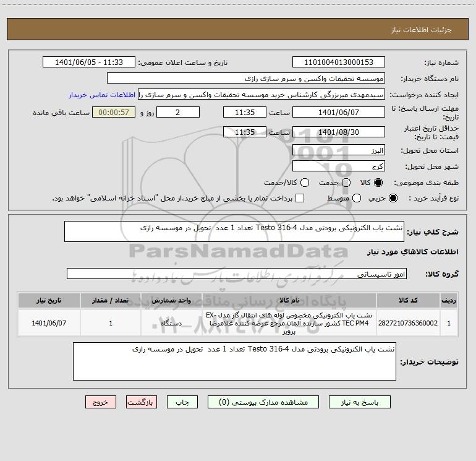
Task: Click the توضیحات خریدار notes text area
Action: point(234,361)
